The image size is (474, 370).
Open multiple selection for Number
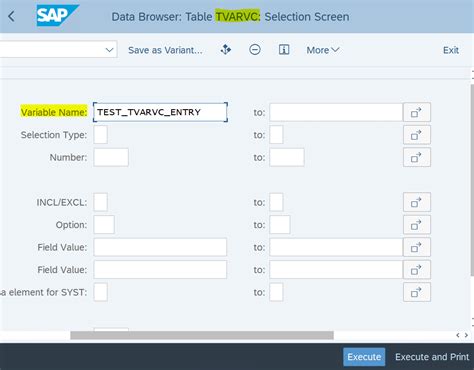pos(417,157)
